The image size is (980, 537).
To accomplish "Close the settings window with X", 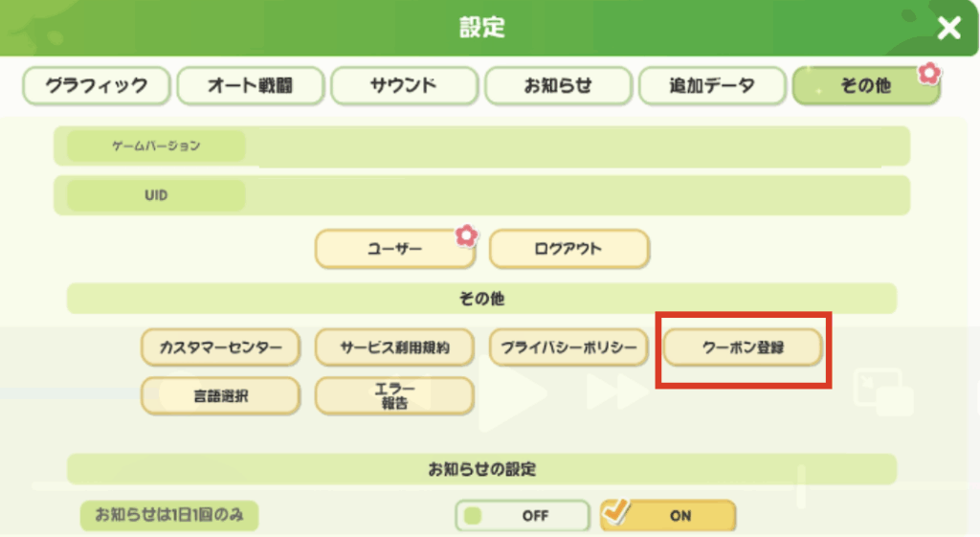I will click(948, 29).
